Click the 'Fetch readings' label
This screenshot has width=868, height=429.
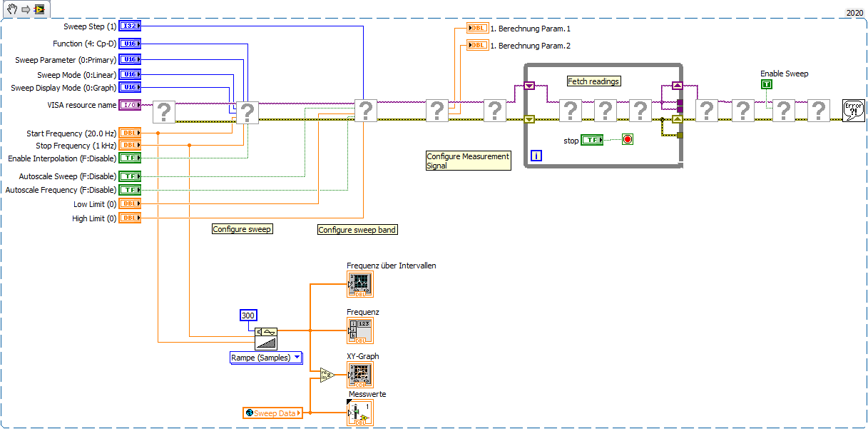(x=593, y=81)
